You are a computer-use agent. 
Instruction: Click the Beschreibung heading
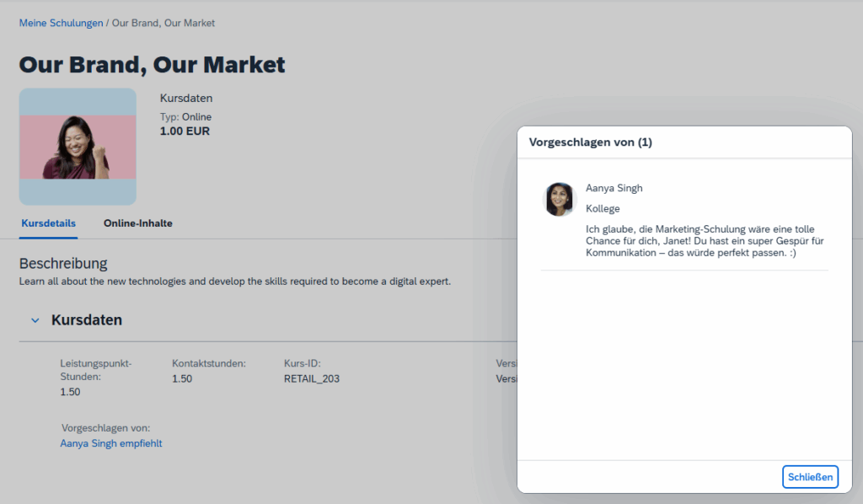click(63, 264)
